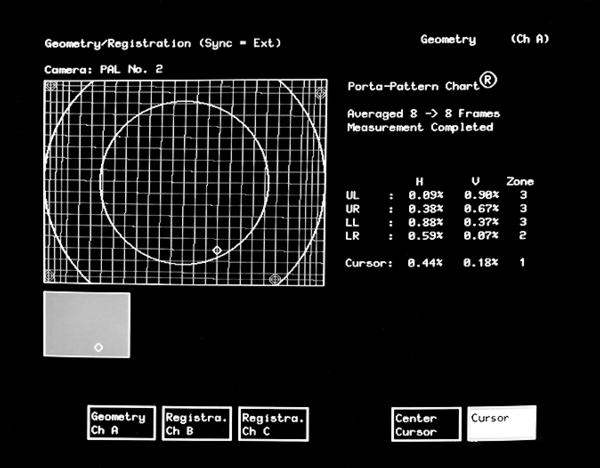This screenshot has width=600, height=468.
Task: Click the 'Measurement Completed' status text
Action: click(420, 127)
